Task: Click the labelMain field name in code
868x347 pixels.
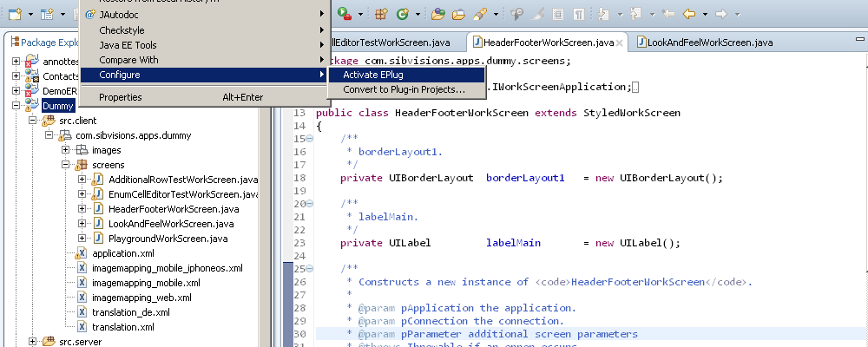Action: [513, 243]
